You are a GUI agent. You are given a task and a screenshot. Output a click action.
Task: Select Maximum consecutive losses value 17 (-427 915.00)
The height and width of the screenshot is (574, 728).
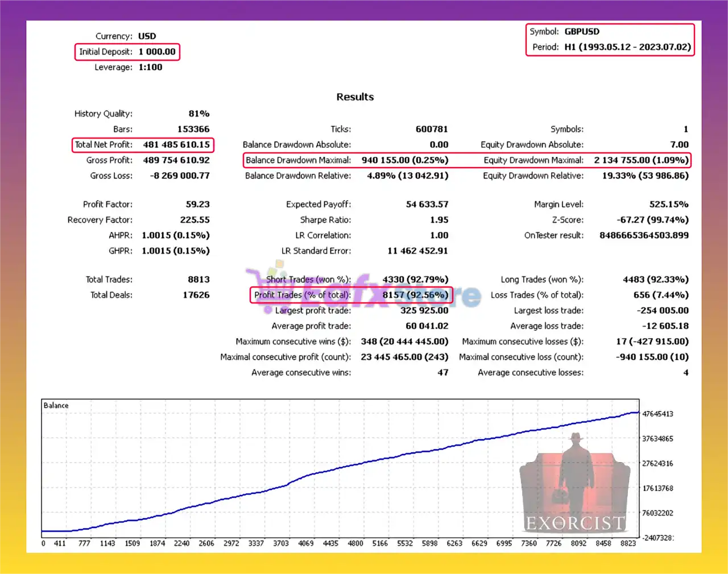point(652,342)
